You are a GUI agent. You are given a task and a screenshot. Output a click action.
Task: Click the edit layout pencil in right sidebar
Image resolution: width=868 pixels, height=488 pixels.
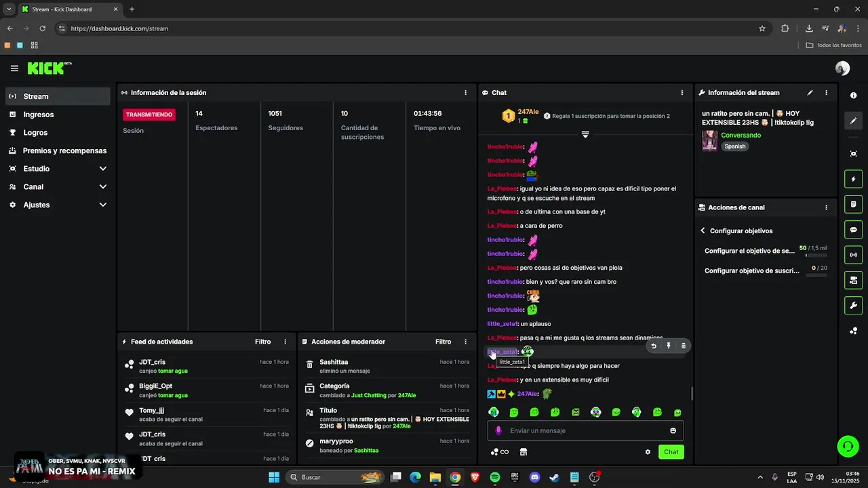tap(853, 121)
